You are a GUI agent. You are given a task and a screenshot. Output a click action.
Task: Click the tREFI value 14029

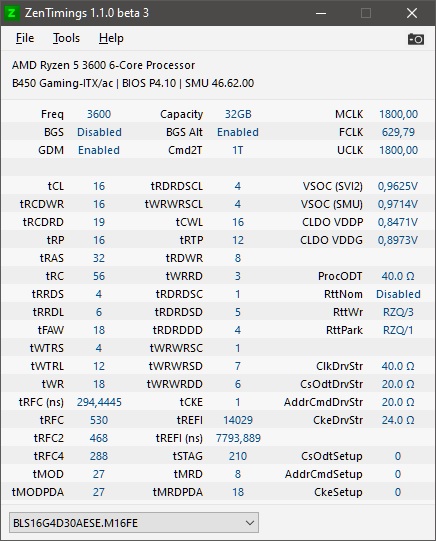tap(238, 420)
